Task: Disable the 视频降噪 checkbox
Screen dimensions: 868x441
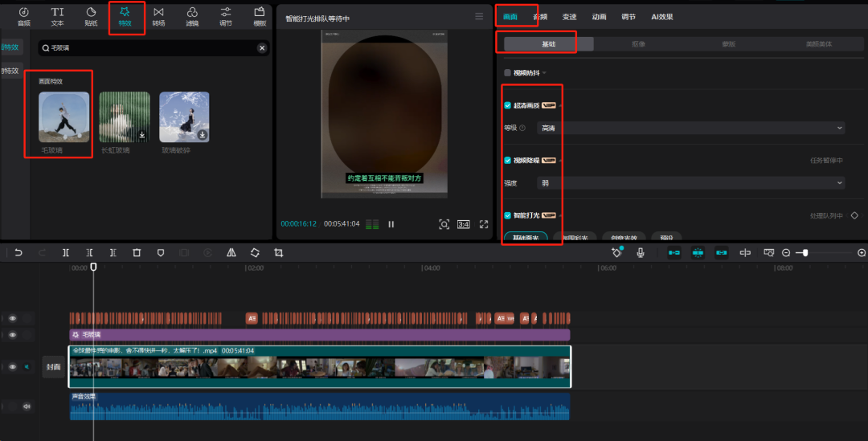Action: pyautogui.click(x=507, y=160)
